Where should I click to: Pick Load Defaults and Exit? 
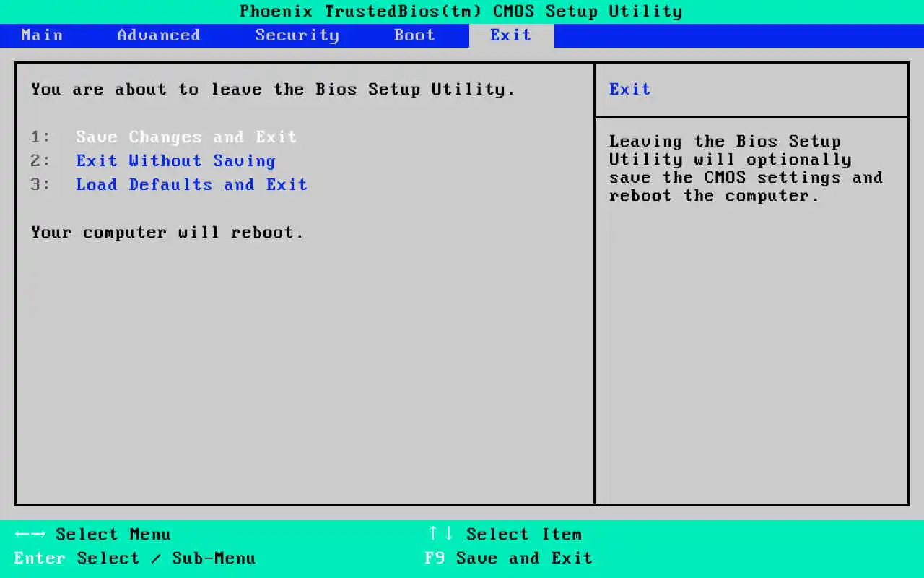pos(191,184)
